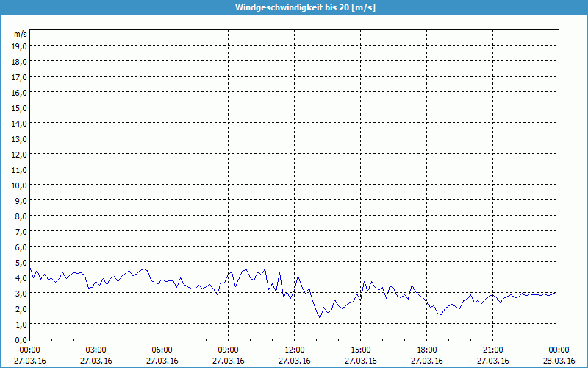
Task: Select the 18:00 time axis label
Action: tap(426, 350)
